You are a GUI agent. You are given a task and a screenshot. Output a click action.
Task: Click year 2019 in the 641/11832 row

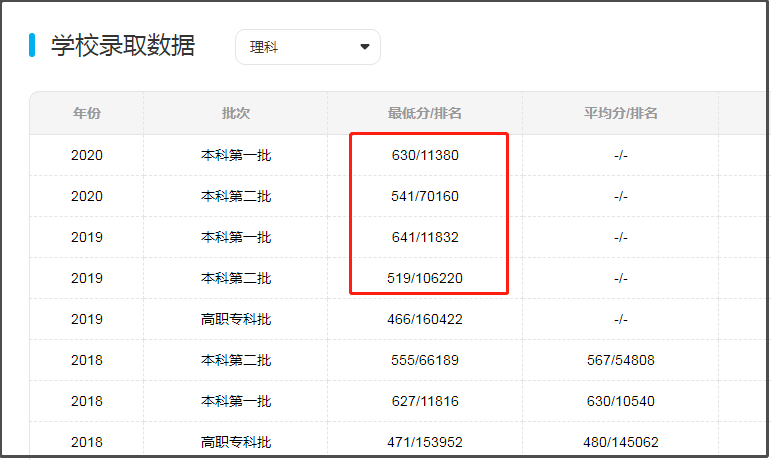point(87,237)
